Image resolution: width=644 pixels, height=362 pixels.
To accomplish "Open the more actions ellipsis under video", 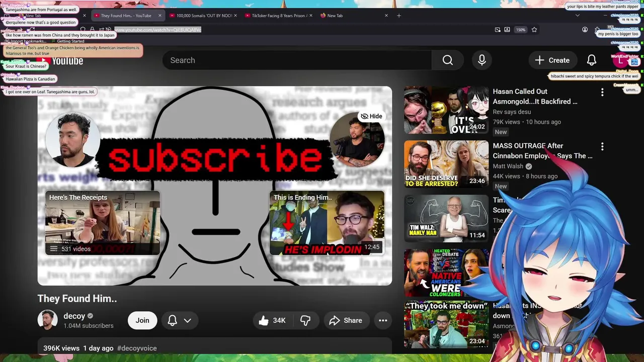I will click(383, 320).
